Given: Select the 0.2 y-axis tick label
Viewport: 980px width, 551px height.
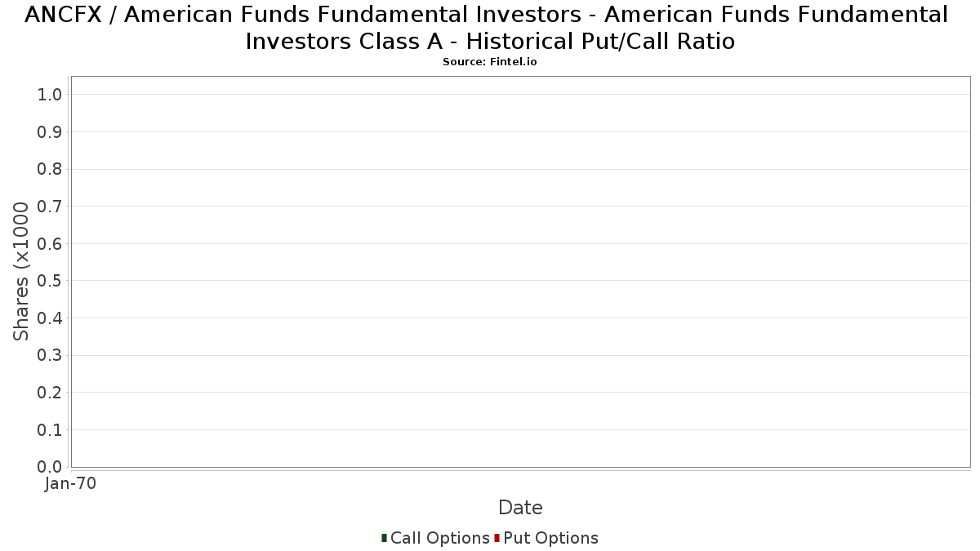Looking at the screenshot, I should coord(50,393).
